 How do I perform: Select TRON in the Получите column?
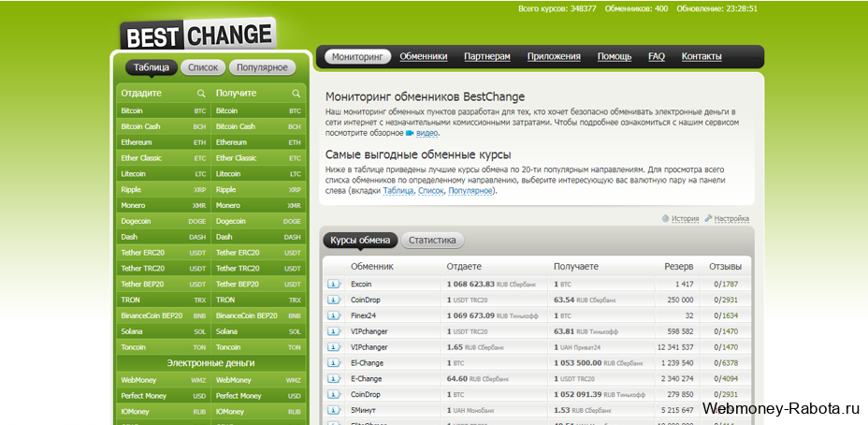[x=258, y=300]
